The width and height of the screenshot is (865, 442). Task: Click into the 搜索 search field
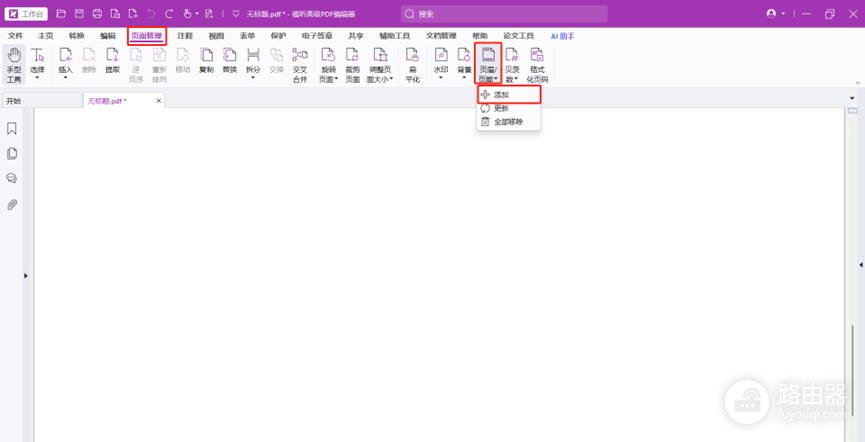coord(504,14)
